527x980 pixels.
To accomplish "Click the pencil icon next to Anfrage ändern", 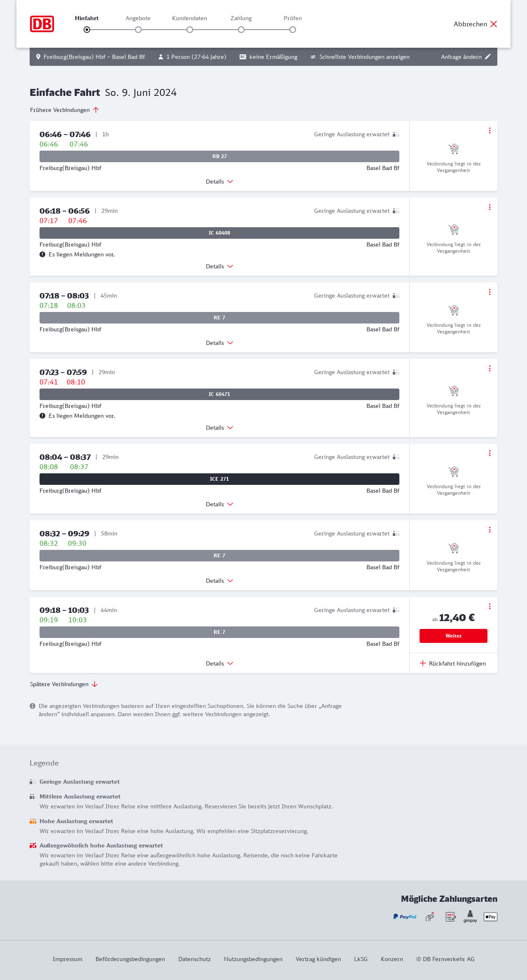I will 488,57.
